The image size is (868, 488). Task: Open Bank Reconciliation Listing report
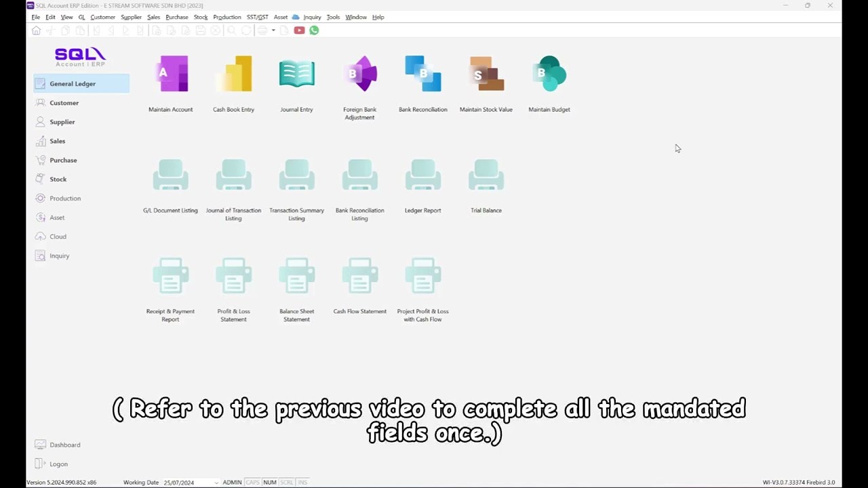click(359, 176)
